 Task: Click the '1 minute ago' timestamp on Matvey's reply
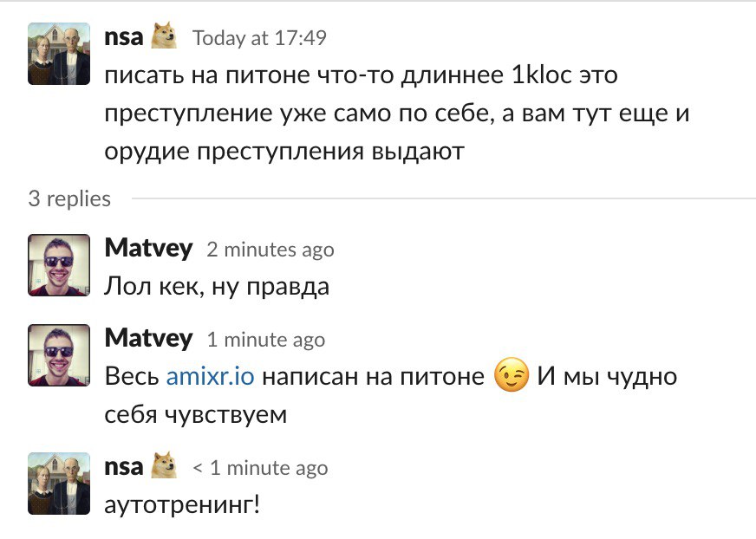(x=265, y=340)
